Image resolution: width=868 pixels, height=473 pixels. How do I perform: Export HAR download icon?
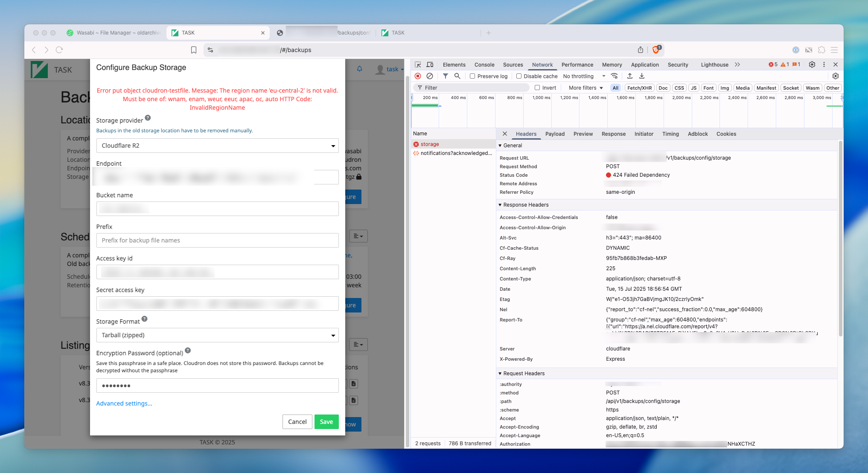(642, 76)
